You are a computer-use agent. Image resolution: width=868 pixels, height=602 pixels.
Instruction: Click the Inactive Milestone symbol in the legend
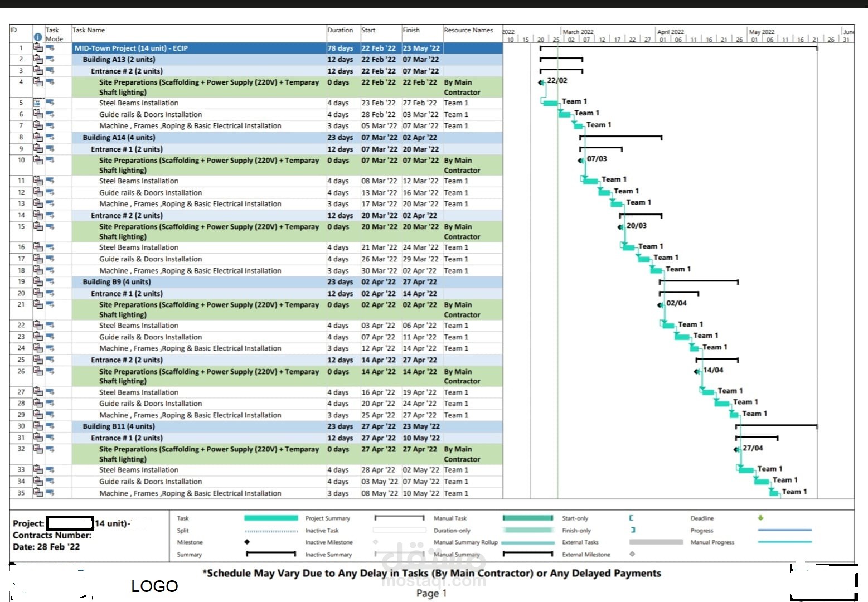pos(376,542)
